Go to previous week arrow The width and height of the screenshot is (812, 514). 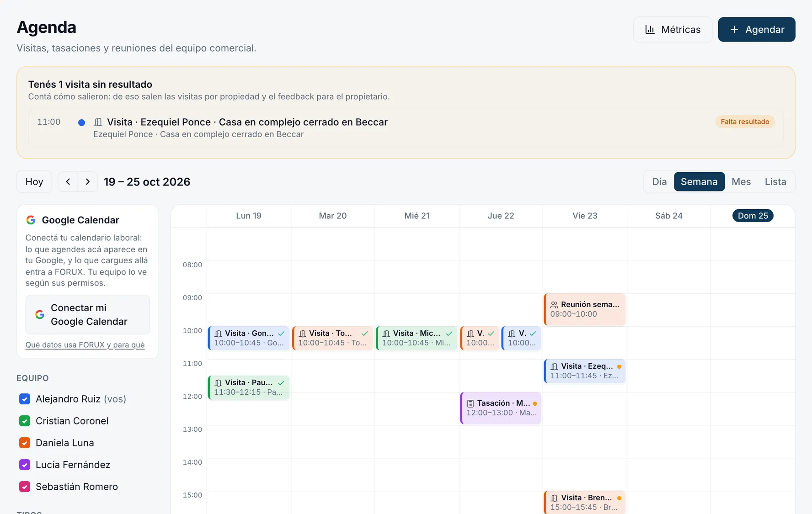pyautogui.click(x=68, y=182)
